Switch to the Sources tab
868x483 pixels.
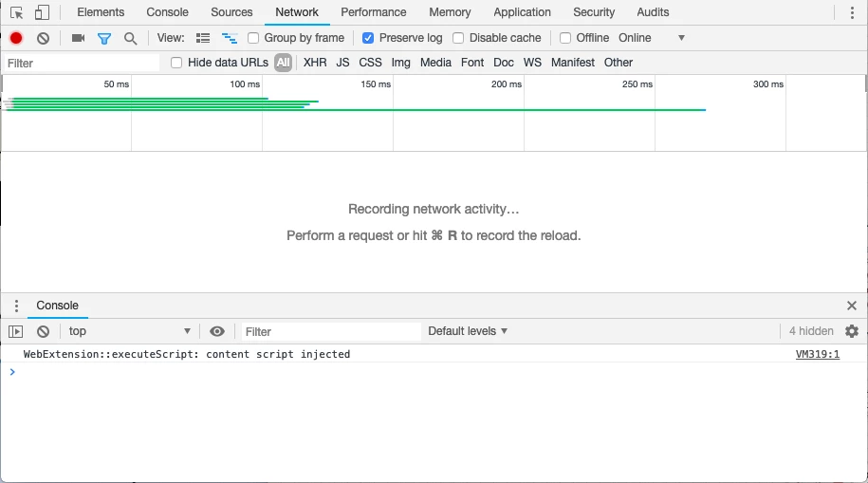(231, 12)
